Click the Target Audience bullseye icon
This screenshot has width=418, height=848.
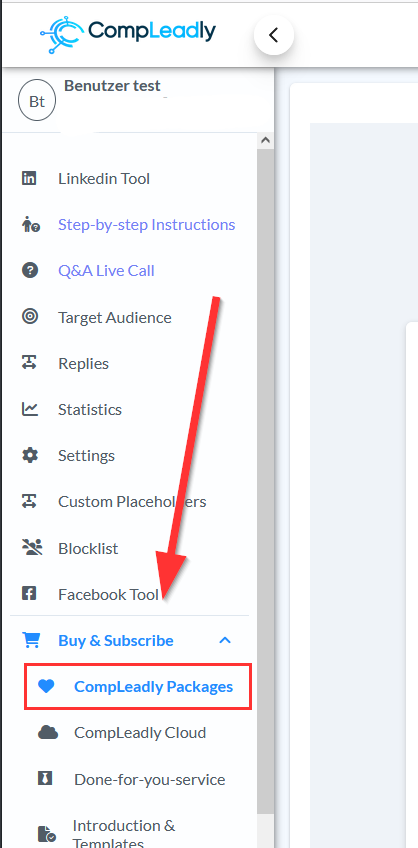(29, 316)
